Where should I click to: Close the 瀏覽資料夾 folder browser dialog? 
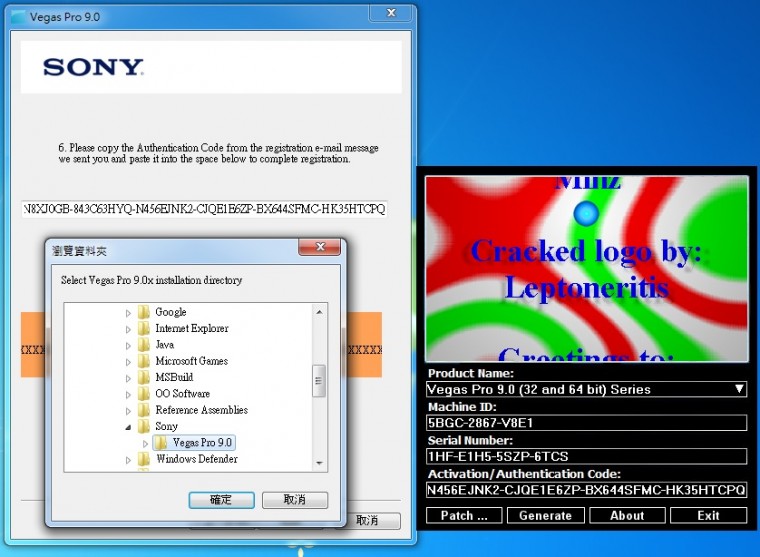pyautogui.click(x=320, y=247)
